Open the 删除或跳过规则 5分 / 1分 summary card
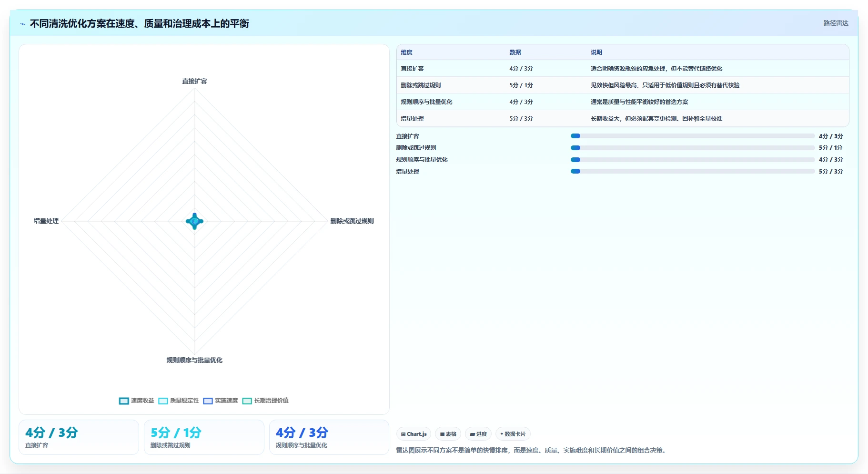Screen dimensions: 868x474 [x=204, y=437]
